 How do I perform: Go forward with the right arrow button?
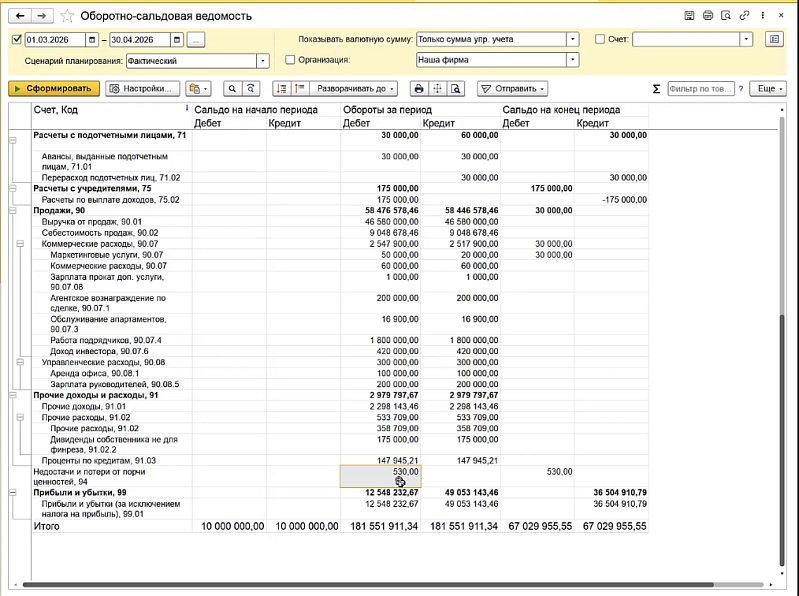pyautogui.click(x=42, y=16)
